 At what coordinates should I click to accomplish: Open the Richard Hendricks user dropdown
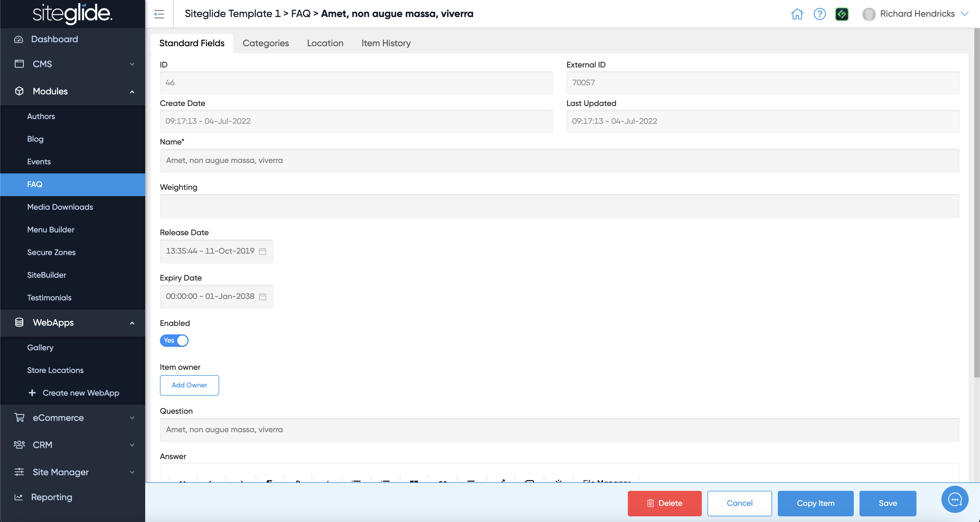pos(917,14)
